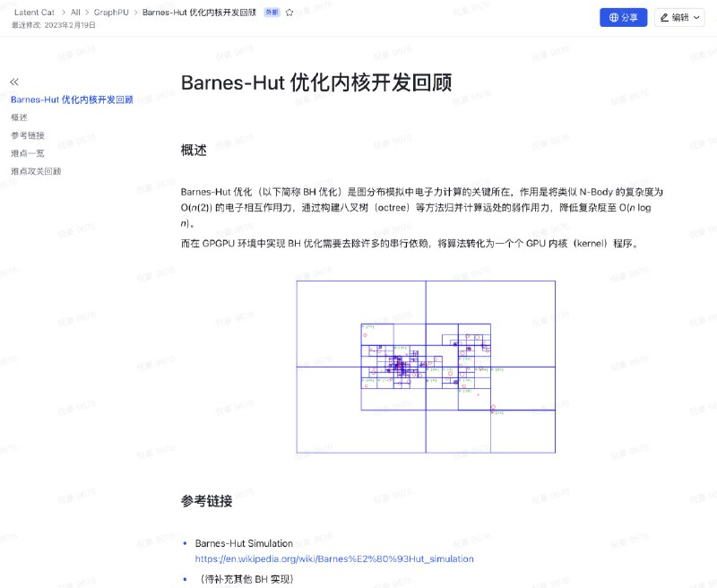Select the document title in outline sidebar
717x588 pixels.
[72, 99]
